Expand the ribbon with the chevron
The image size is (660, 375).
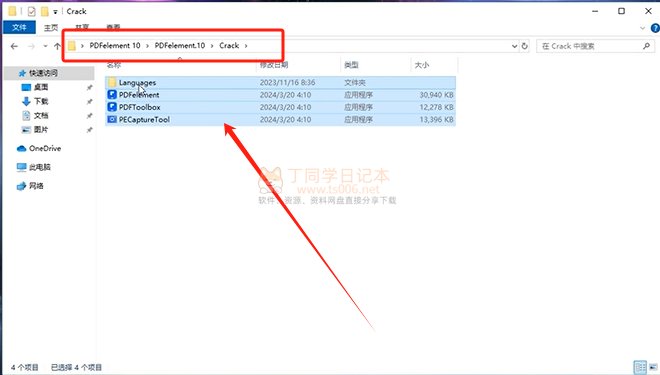[642, 28]
